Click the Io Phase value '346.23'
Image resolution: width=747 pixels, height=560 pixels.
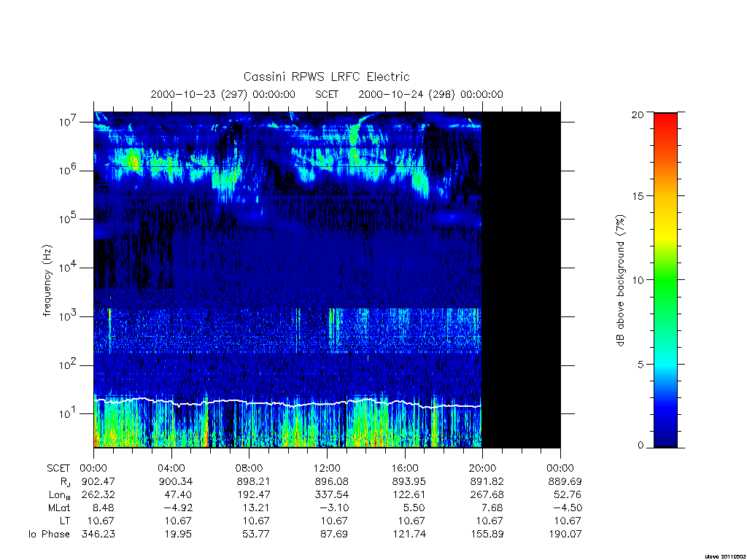point(98,534)
